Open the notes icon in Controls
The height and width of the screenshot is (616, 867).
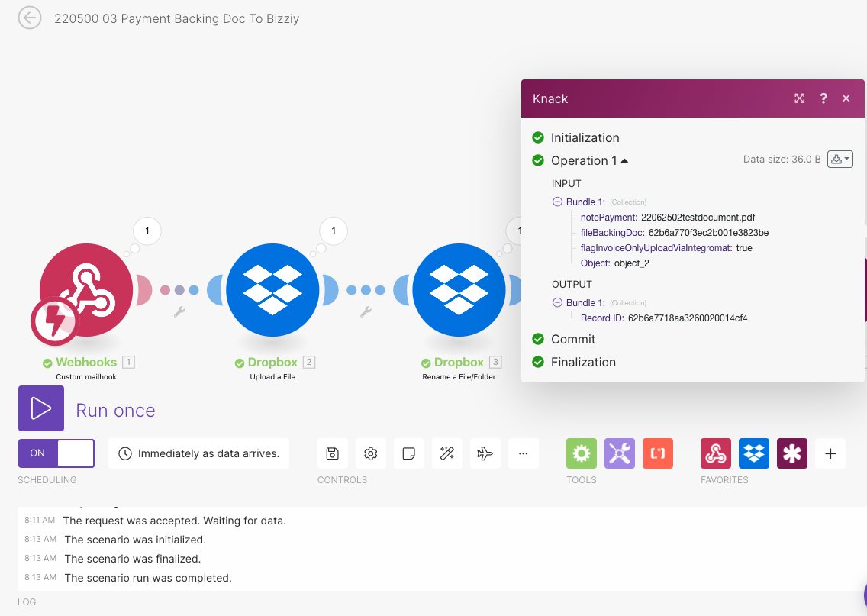[408, 453]
